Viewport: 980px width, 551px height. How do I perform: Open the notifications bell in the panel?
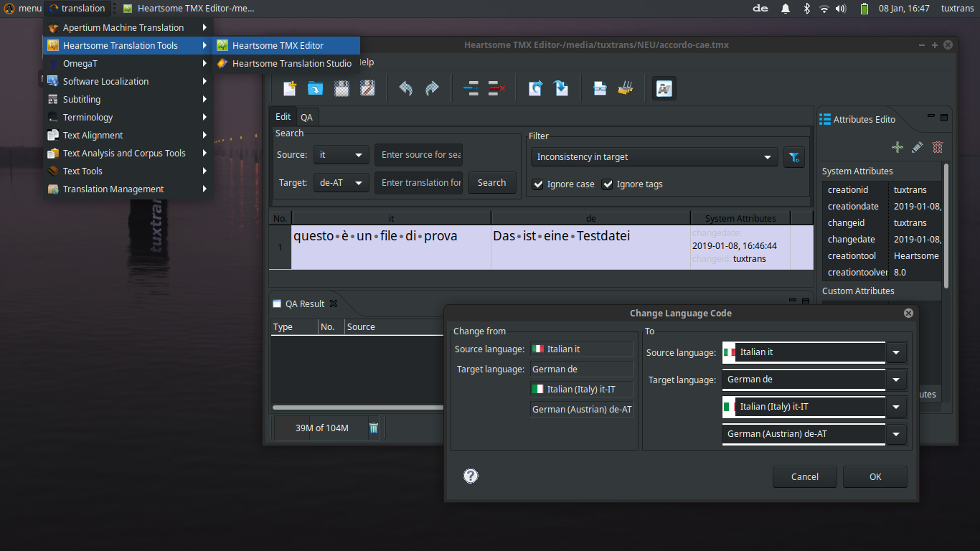[786, 9]
